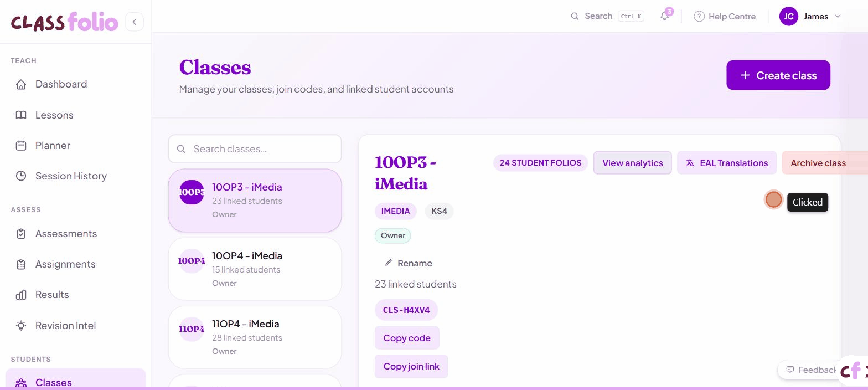Image resolution: width=868 pixels, height=390 pixels.
Task: Open EAL Translations
Action: 726,163
